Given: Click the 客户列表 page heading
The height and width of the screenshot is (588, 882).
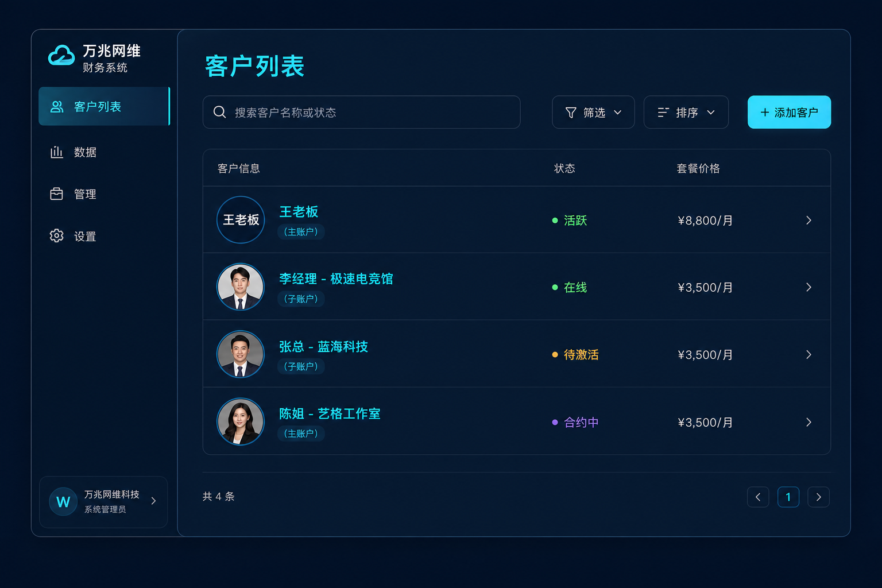Looking at the screenshot, I should pos(254,66).
